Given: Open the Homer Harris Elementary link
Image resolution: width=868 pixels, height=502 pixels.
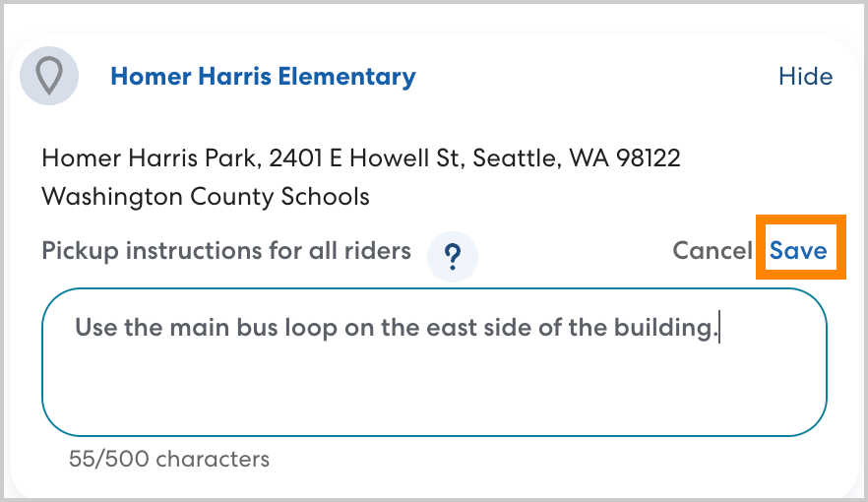Looking at the screenshot, I should click(263, 77).
